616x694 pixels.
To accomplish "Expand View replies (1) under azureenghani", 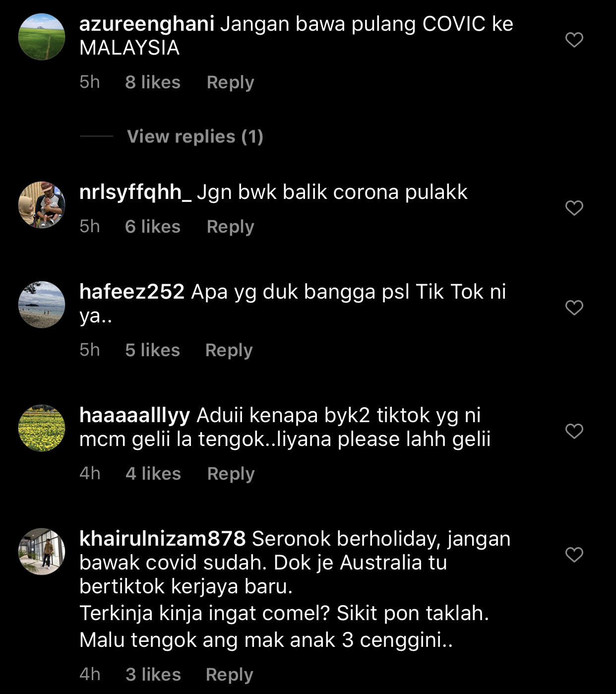I will pyautogui.click(x=195, y=136).
